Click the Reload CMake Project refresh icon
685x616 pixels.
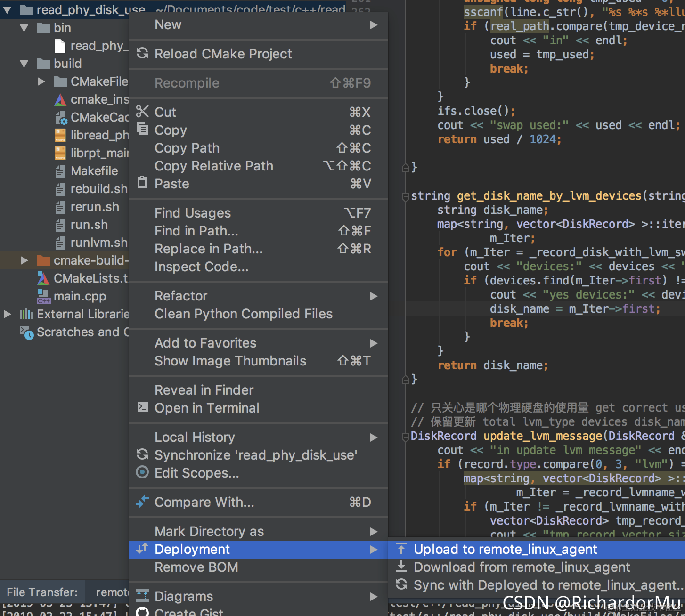142,53
